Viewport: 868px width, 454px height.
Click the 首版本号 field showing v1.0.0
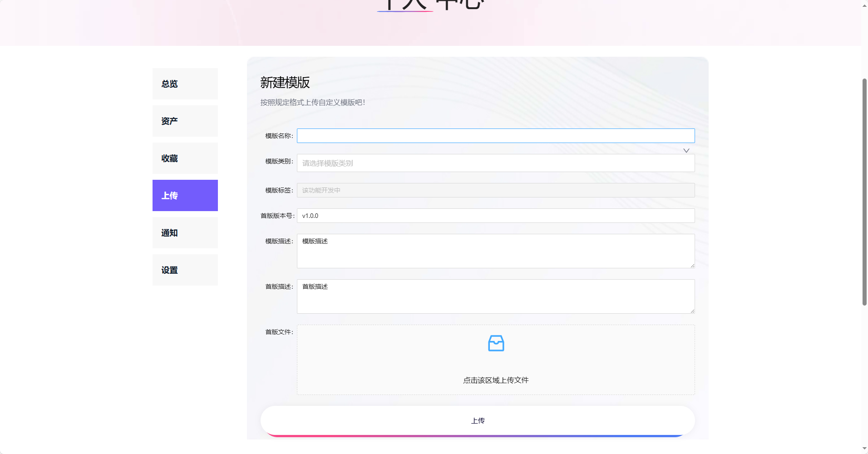click(495, 216)
